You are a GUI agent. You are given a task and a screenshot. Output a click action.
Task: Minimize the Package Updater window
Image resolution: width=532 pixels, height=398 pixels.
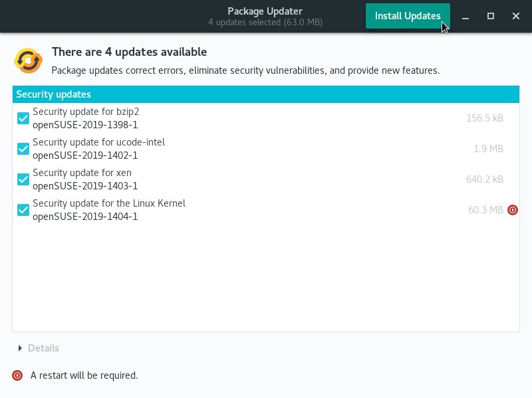(x=465, y=16)
